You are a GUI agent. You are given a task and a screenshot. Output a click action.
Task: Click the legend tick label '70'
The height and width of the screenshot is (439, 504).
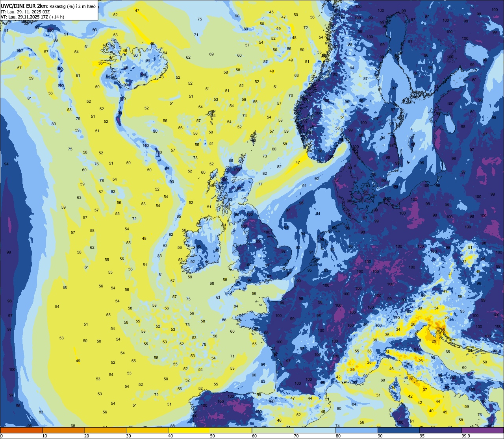[x=296, y=436]
